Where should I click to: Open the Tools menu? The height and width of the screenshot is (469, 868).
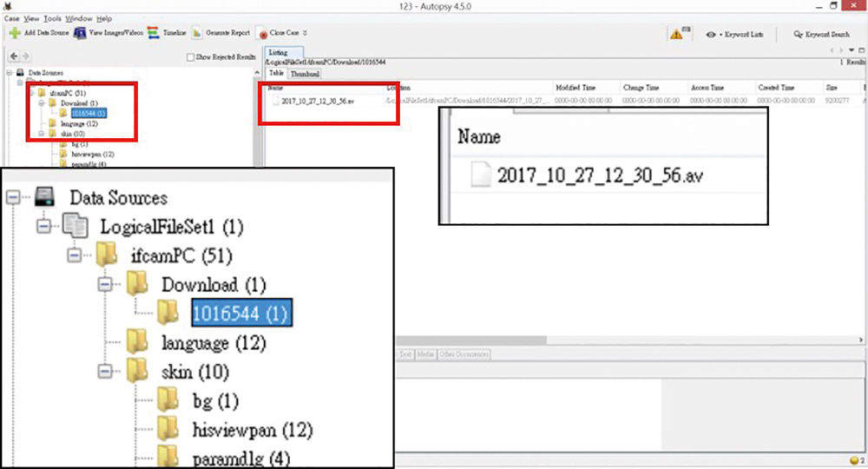52,18
